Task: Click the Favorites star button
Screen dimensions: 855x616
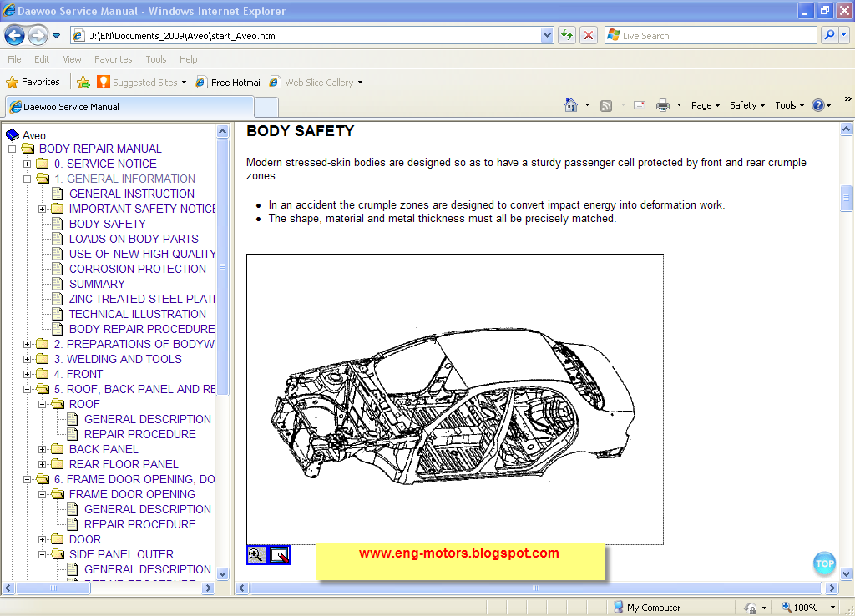Action: point(33,82)
